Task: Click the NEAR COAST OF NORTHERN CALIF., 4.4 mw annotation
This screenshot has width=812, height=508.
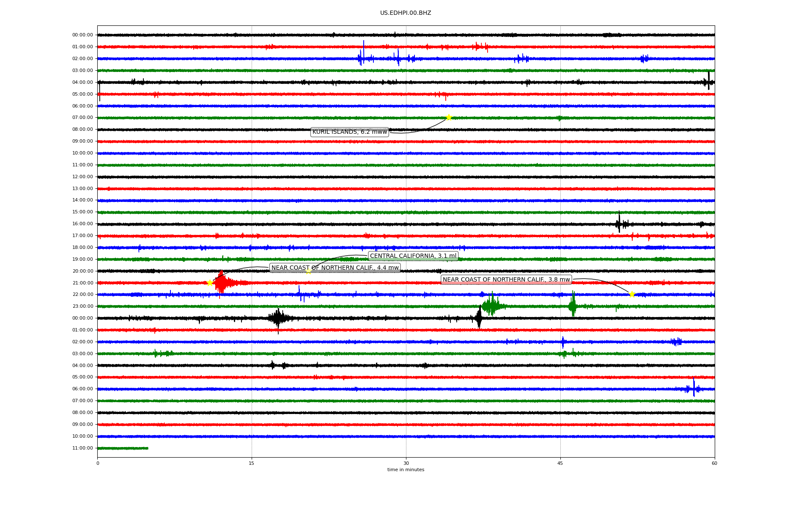Action: (x=335, y=268)
